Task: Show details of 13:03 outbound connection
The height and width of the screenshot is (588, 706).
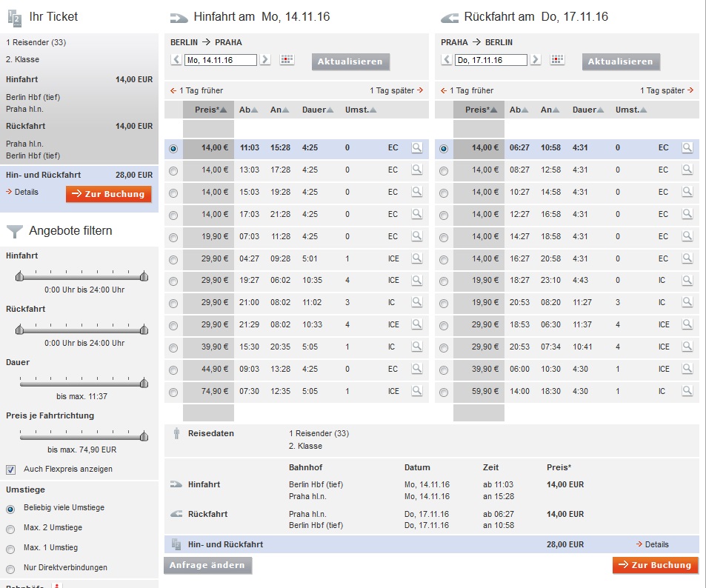Action: [417, 170]
